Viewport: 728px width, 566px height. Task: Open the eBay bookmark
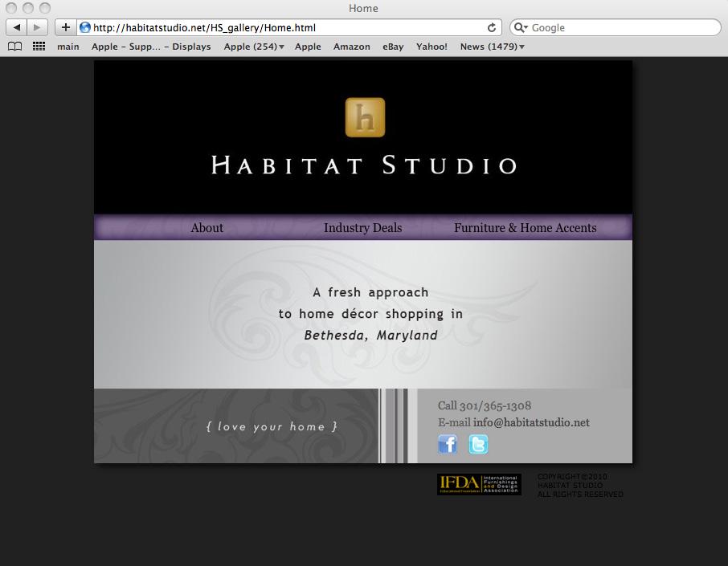tap(393, 47)
